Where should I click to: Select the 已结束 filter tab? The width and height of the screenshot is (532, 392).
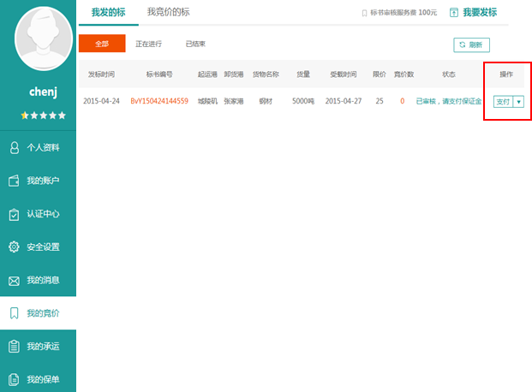click(195, 44)
